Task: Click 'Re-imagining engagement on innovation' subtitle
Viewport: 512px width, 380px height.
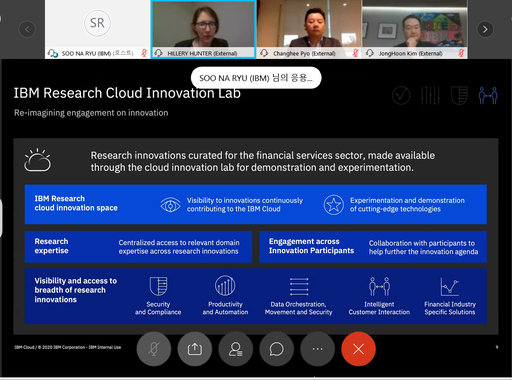Action: [91, 113]
